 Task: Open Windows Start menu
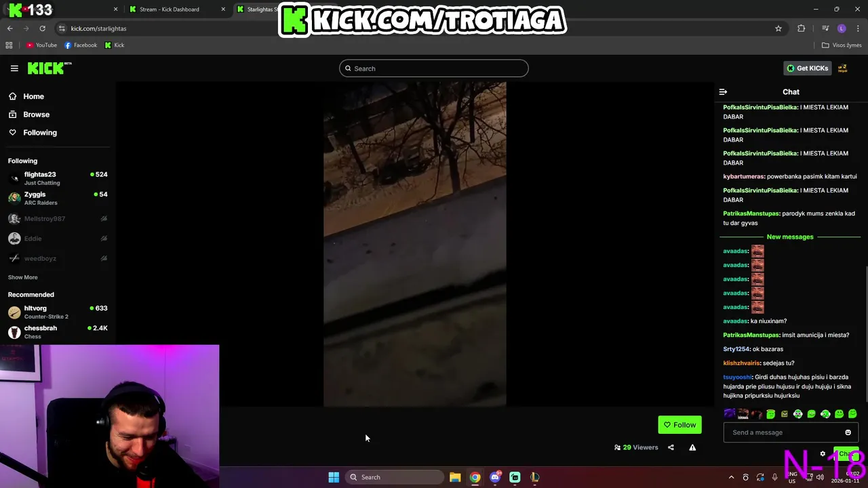pos(334,477)
